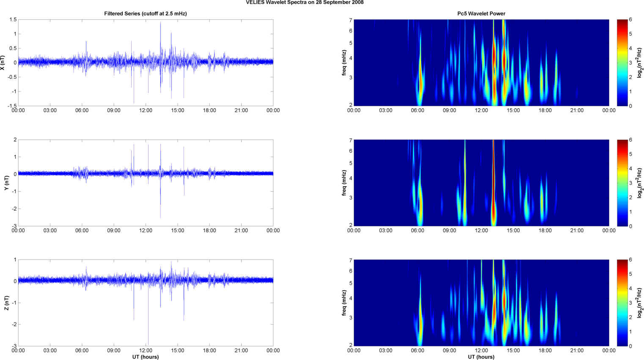Click 'UT (hours)' label under the bottom wavelet spectrogram
The image size is (644, 360).
pos(481,357)
